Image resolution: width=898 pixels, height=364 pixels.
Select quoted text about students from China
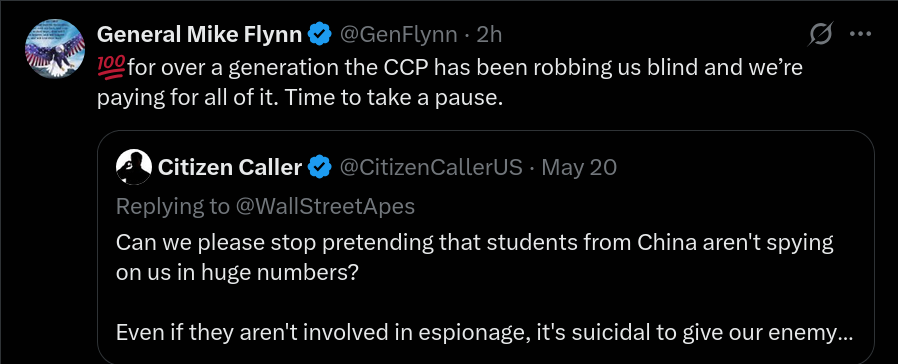point(475,257)
